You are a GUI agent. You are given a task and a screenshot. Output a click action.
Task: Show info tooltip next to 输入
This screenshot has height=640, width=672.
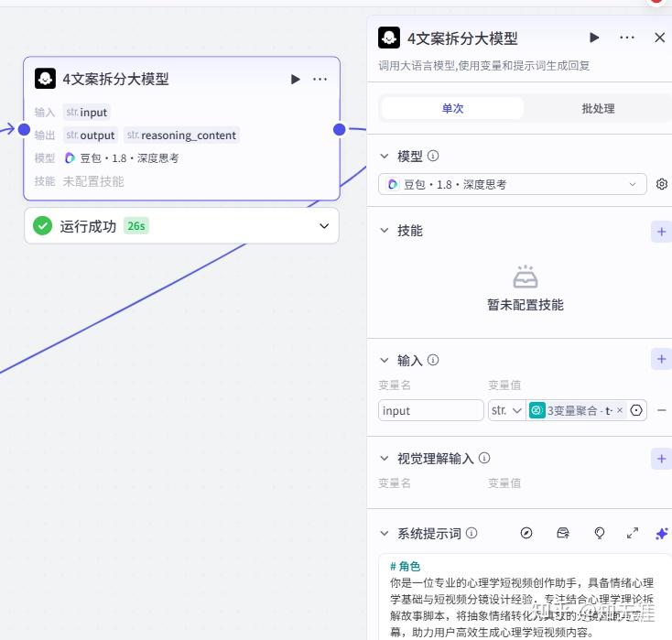click(433, 360)
